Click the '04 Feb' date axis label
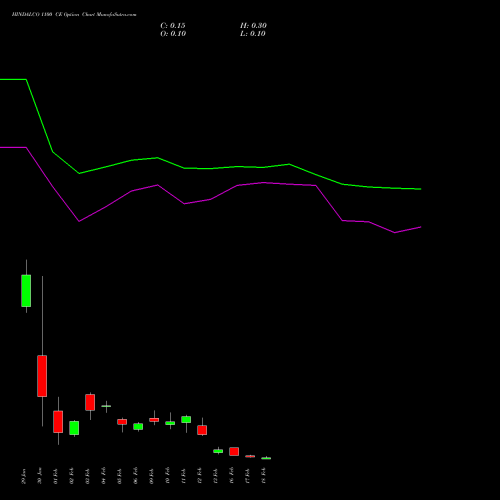 pyautogui.click(x=104, y=476)
